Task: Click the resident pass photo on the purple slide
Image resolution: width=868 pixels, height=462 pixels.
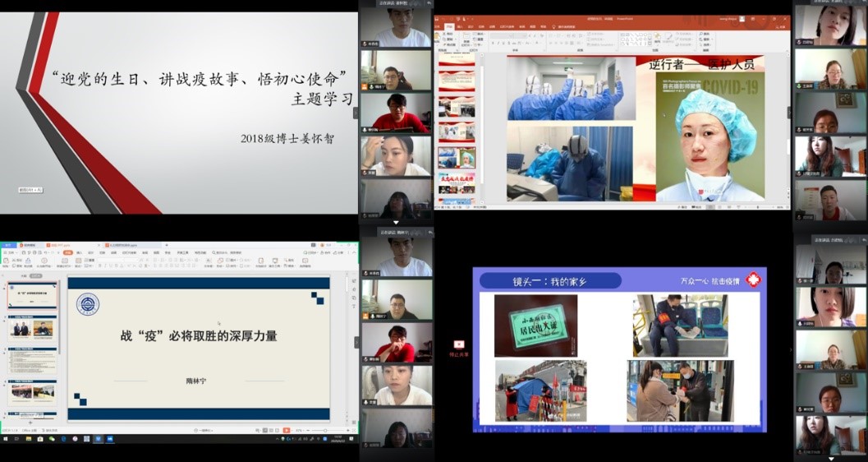Action: click(535, 326)
